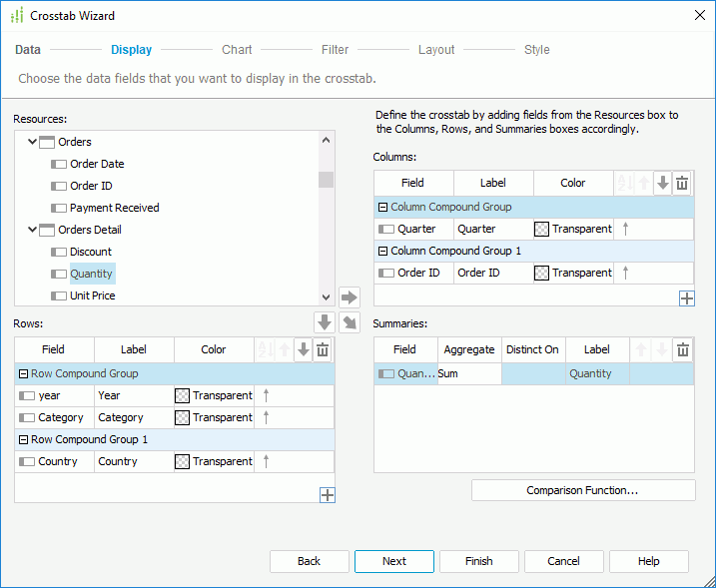Open the Sum aggregate dropdown cell

coord(469,373)
